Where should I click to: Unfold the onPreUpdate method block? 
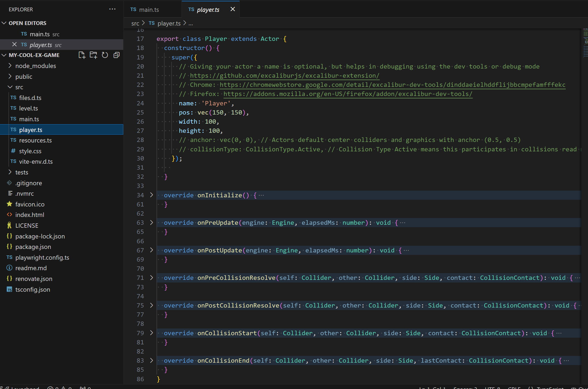pyautogui.click(x=151, y=223)
